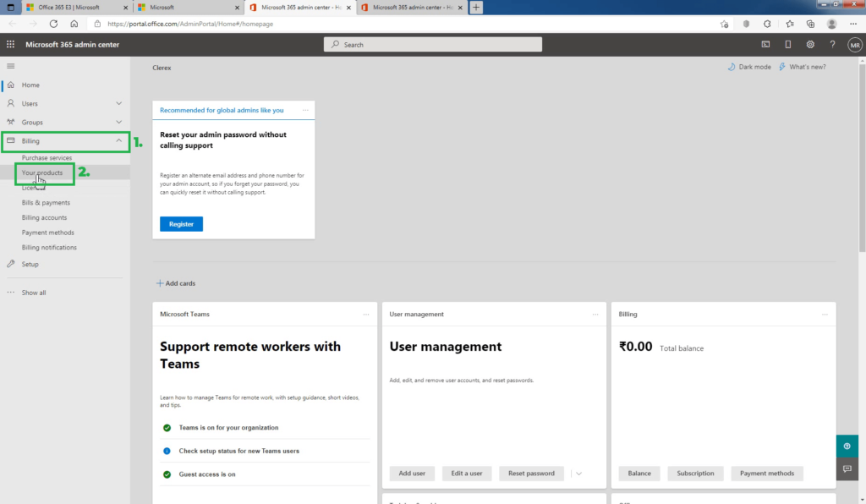Click the Setup wrench icon in sidebar

(10, 264)
